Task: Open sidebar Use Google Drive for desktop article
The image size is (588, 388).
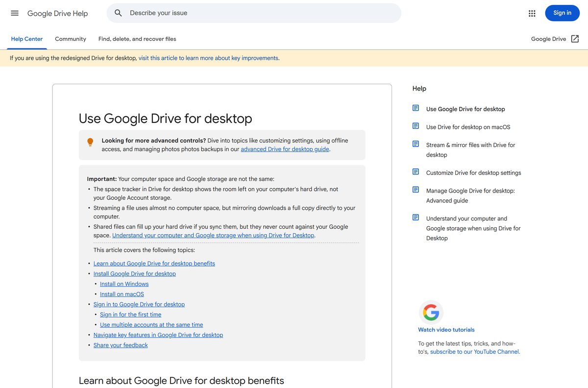Action: pos(465,109)
